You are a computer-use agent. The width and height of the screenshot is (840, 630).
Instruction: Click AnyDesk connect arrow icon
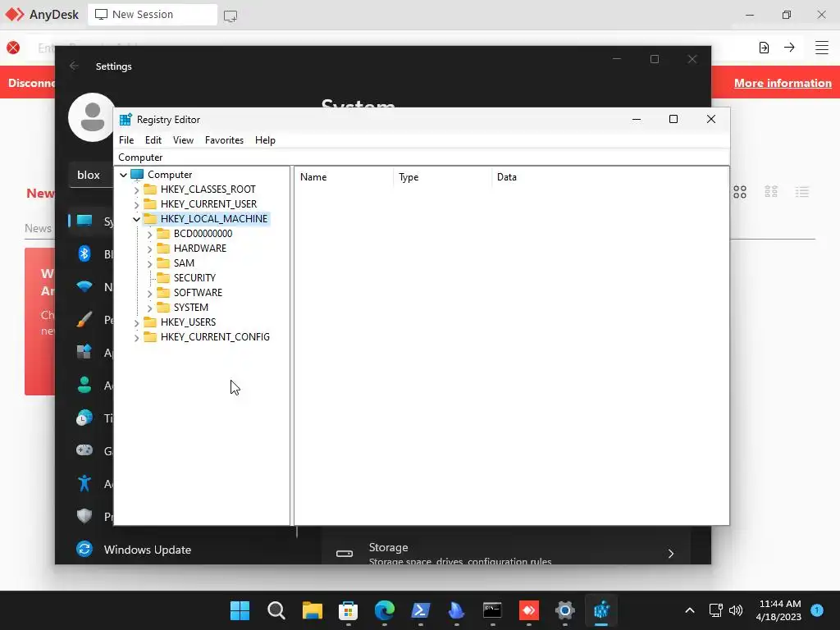[789, 47]
